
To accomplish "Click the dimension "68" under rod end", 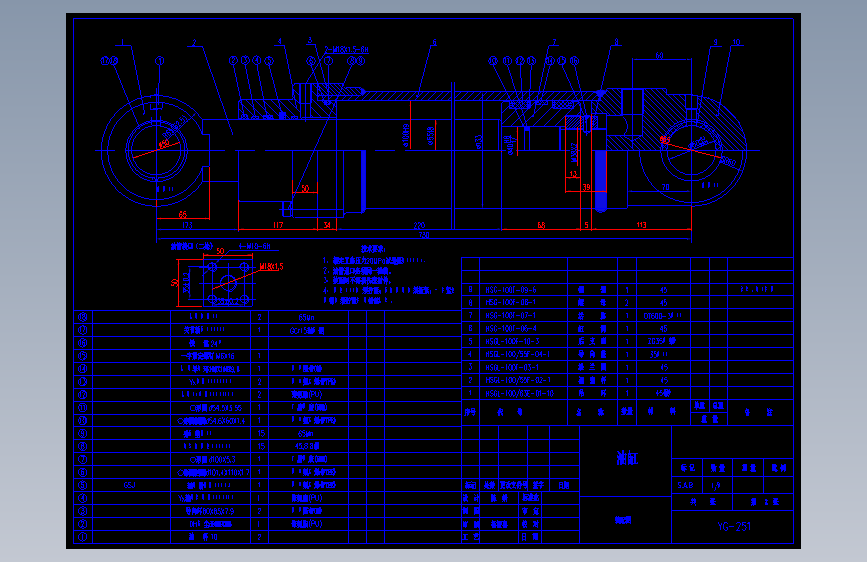I will 541,225.
